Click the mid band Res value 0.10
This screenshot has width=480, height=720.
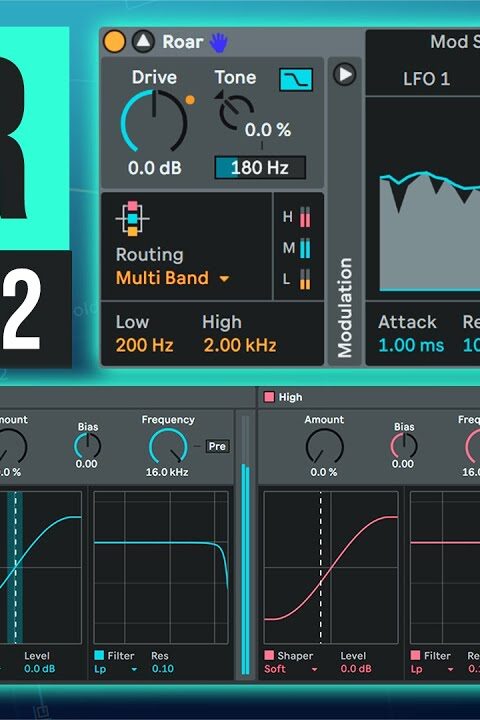163,669
